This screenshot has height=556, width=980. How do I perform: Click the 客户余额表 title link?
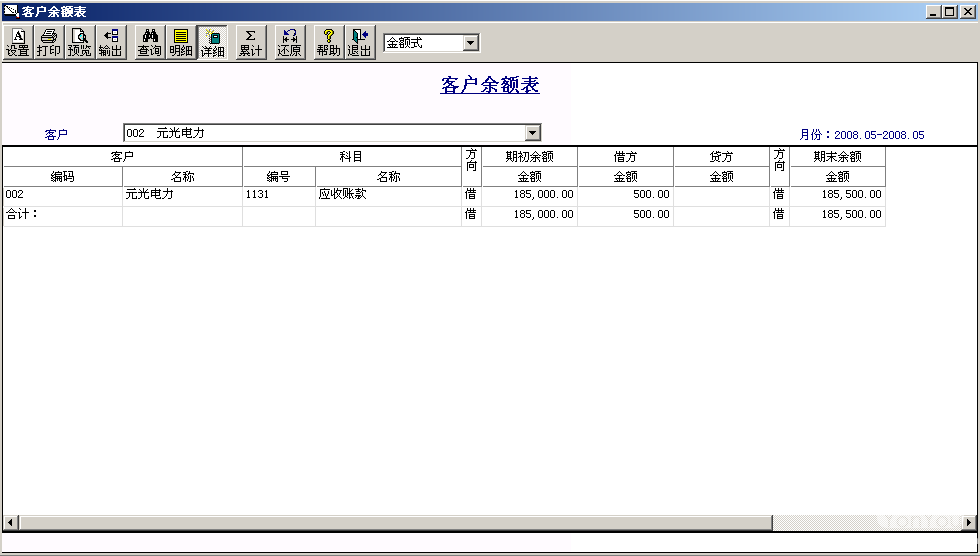(490, 85)
